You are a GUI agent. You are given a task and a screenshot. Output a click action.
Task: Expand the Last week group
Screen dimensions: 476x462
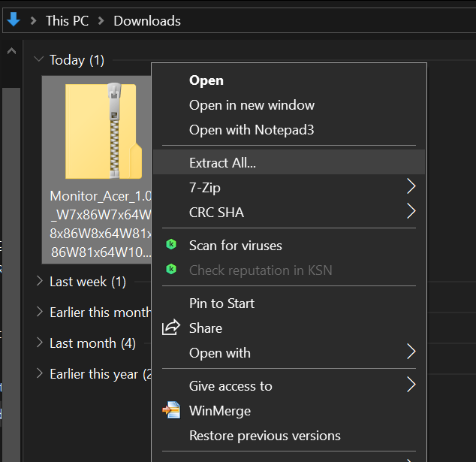coord(39,282)
